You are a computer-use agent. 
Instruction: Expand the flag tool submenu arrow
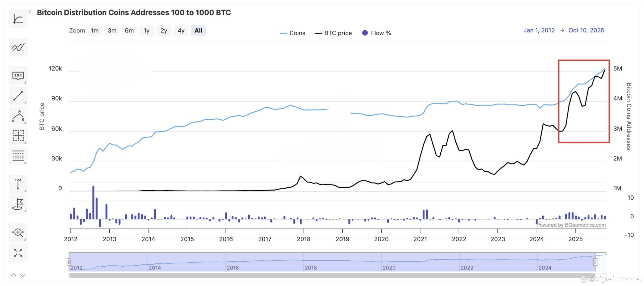[25, 211]
